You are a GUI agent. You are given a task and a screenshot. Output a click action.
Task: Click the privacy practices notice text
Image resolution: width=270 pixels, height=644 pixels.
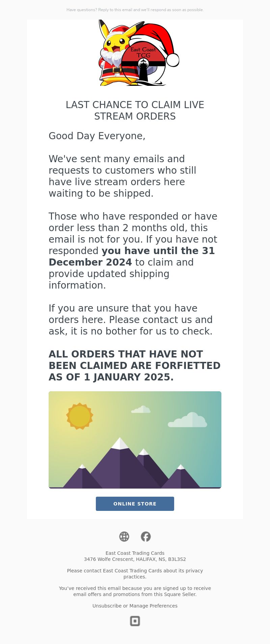click(x=135, y=574)
